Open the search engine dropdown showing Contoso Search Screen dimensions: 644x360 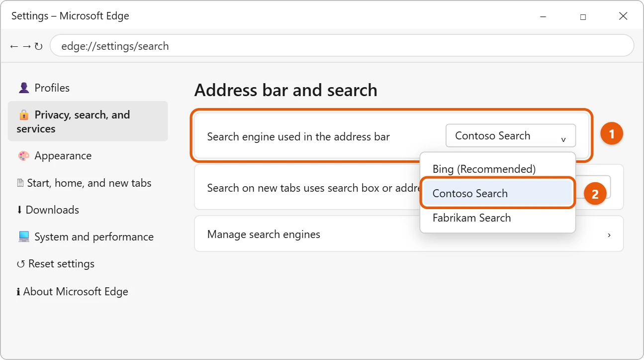(x=510, y=136)
